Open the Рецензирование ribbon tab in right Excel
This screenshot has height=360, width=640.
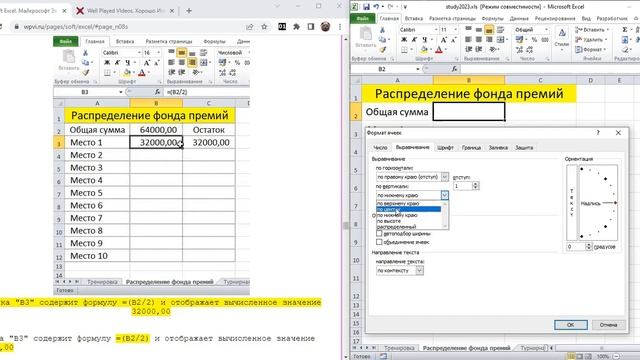[554, 18]
